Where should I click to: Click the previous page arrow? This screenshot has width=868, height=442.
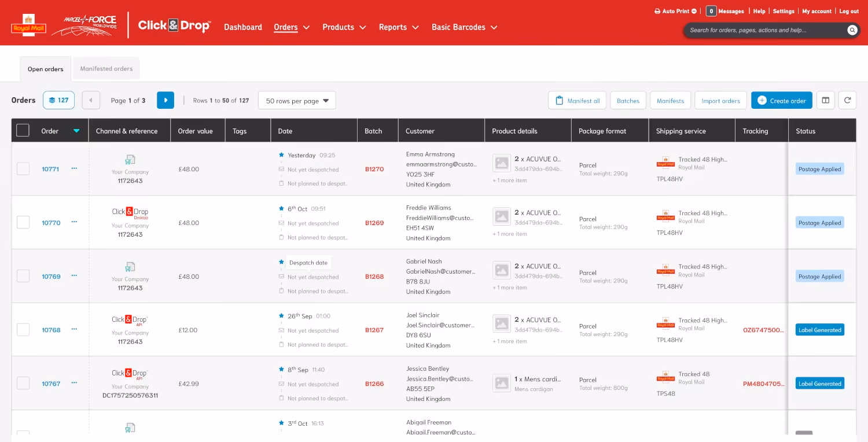click(91, 100)
